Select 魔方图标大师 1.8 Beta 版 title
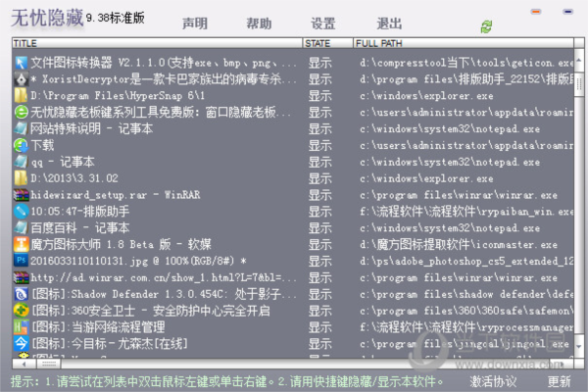This screenshot has height=392, width=588. [x=121, y=244]
